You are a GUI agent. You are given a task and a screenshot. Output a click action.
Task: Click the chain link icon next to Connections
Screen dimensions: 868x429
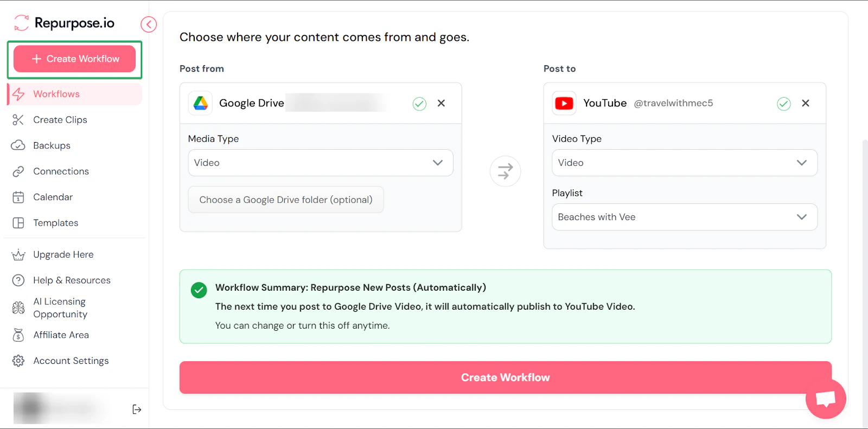(18, 171)
